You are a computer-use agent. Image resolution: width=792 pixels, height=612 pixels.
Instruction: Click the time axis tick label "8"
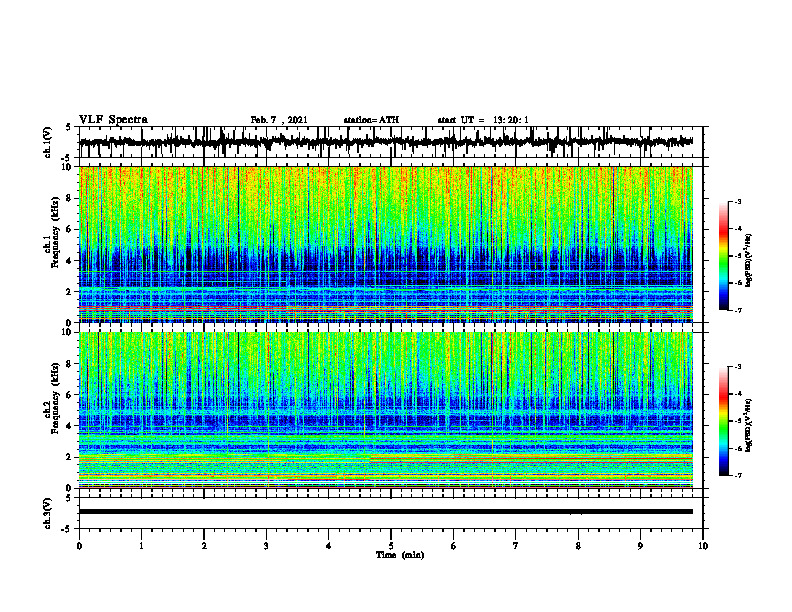coord(578,546)
